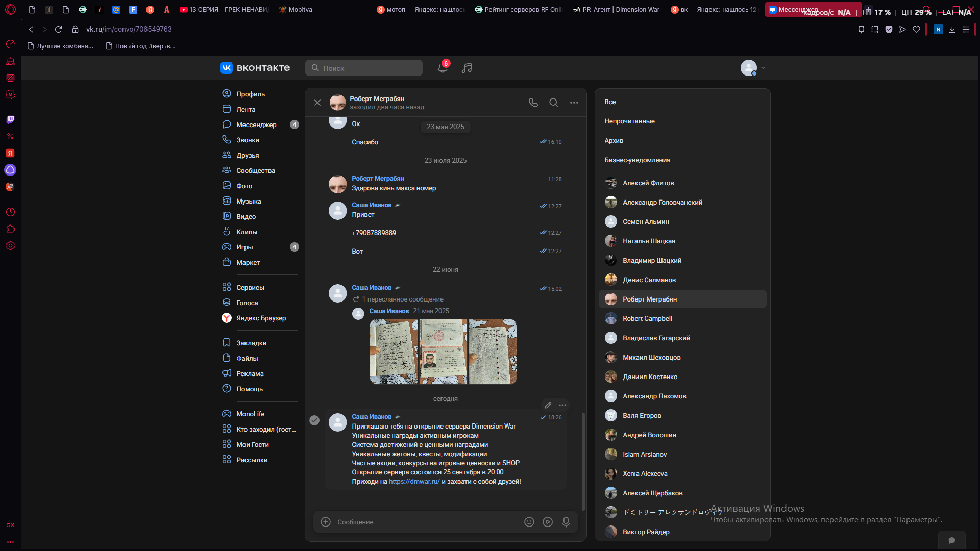Open the music note icon in header
Image resolution: width=980 pixels, height=551 pixels.
[467, 68]
